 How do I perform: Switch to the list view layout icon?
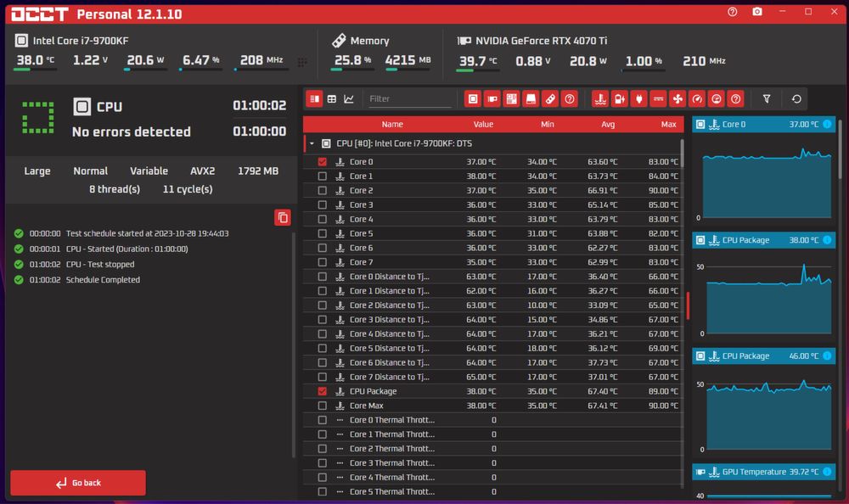[315, 99]
